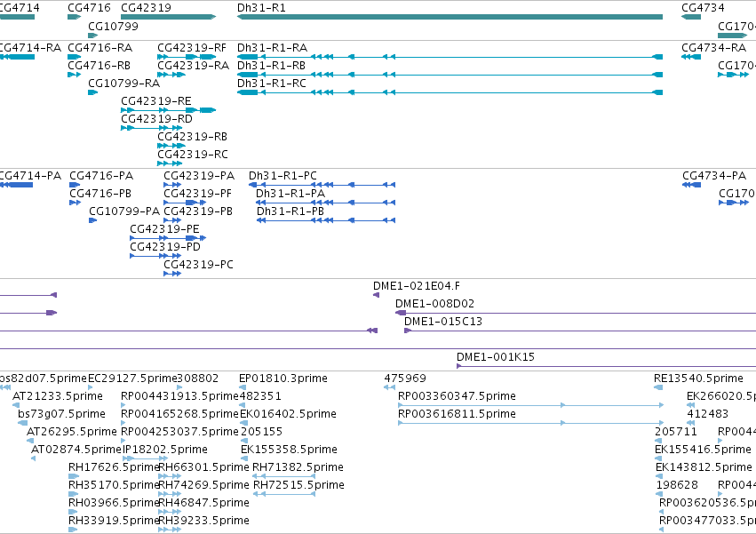Click transcript CG42319-RA label
This screenshot has width=756, height=534.
tap(194, 66)
